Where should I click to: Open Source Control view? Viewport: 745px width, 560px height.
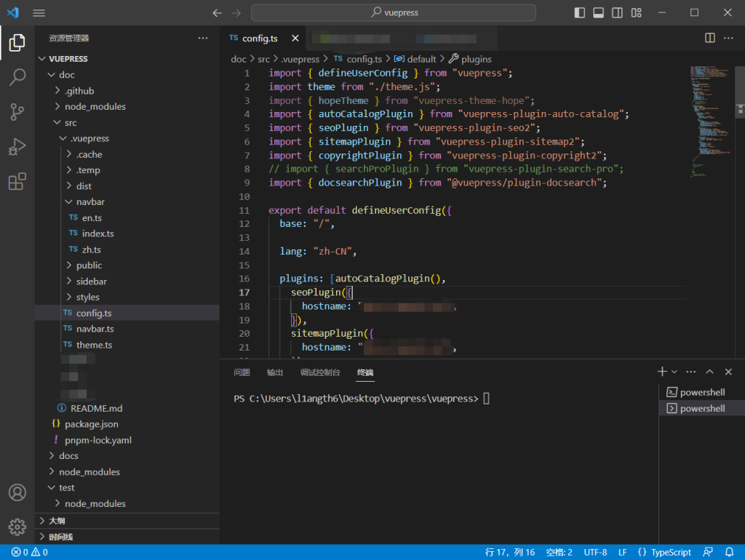[x=17, y=112]
